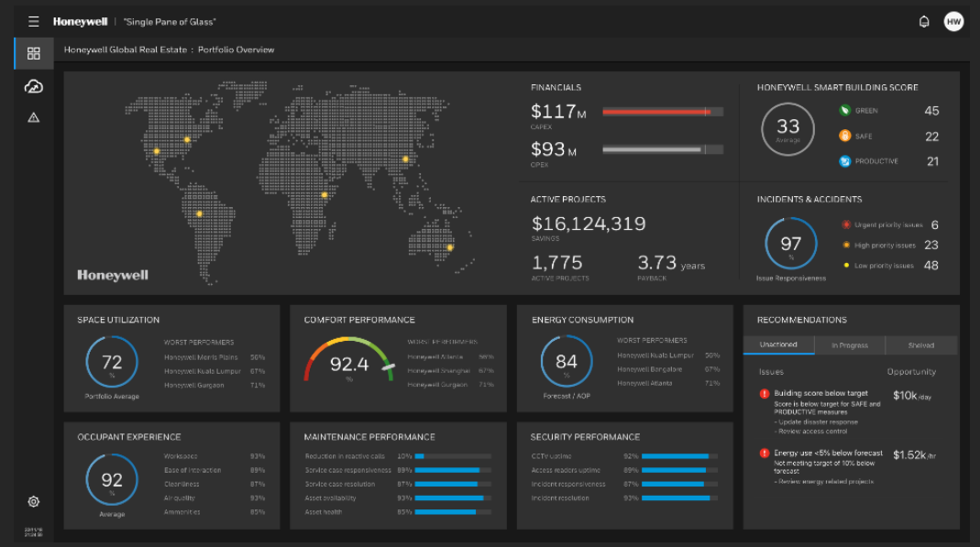The height and width of the screenshot is (547, 980).
Task: Open the settings gear icon
Action: (34, 501)
